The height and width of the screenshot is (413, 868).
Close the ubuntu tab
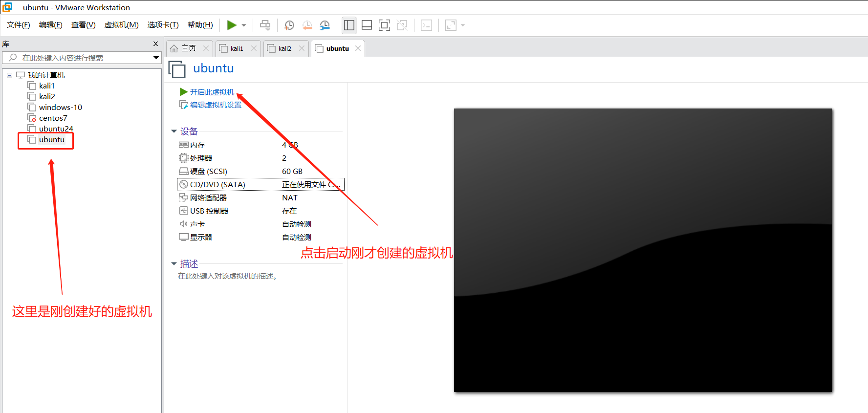click(358, 48)
